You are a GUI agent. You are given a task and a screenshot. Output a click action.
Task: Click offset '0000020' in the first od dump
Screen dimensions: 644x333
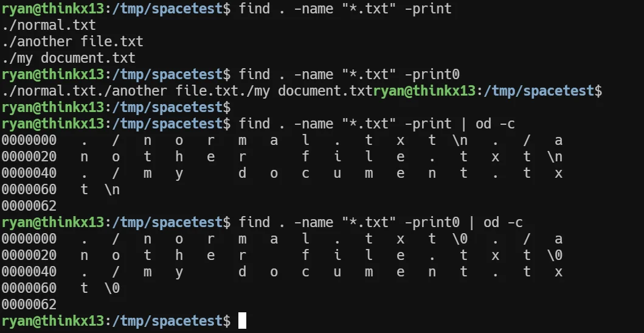pyautogui.click(x=29, y=157)
